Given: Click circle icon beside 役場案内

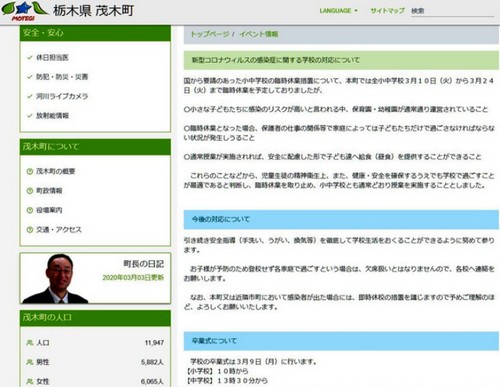Looking at the screenshot, I should pyautogui.click(x=30, y=210).
